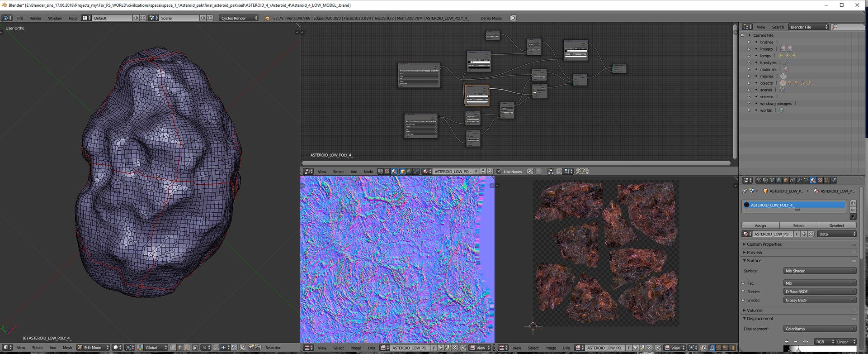Enable face select mode in 3D viewport
Viewport: 868px width, 354px height.
tap(187, 348)
